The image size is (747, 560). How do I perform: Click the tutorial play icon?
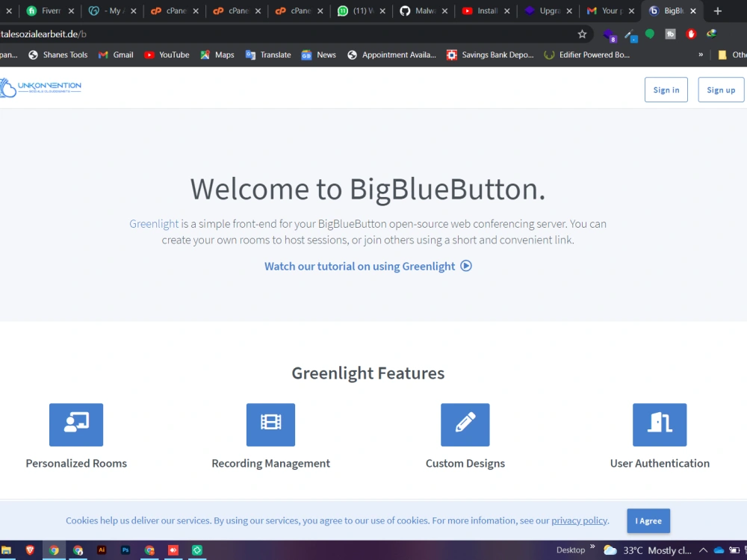tap(466, 266)
